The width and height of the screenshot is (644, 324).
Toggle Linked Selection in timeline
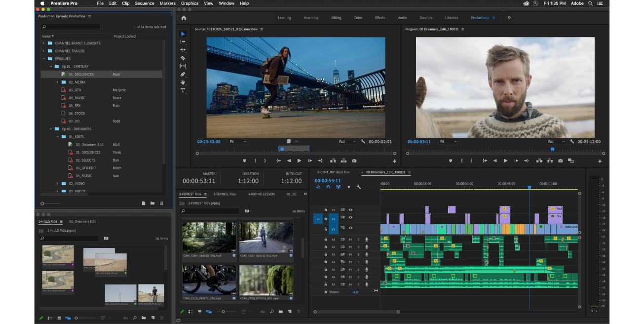338,187
